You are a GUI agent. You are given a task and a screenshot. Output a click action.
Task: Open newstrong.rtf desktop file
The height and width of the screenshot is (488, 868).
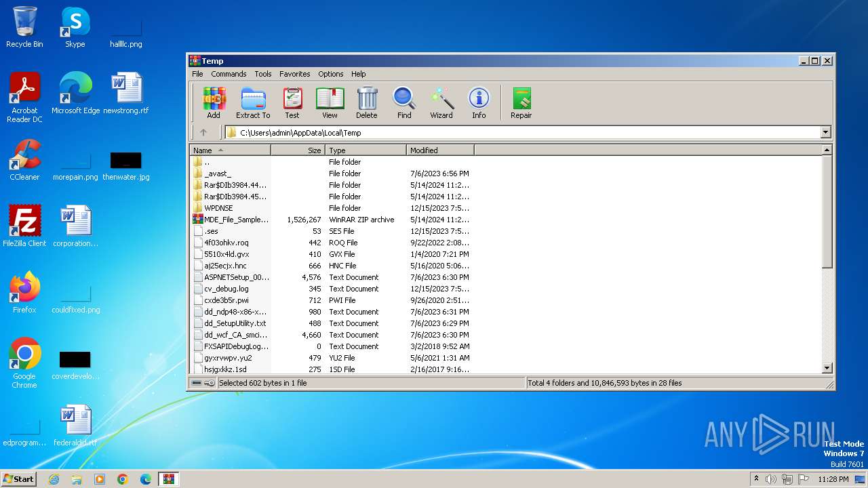(126, 94)
